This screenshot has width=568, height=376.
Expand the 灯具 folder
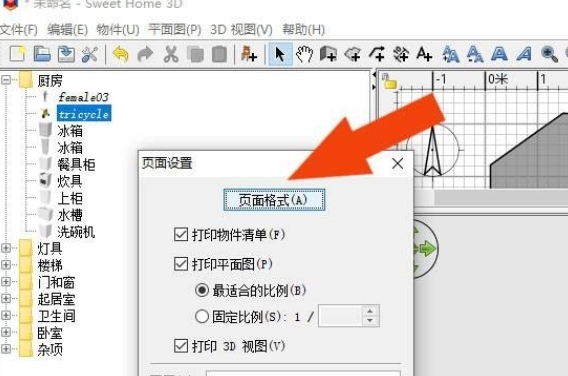(x=6, y=248)
